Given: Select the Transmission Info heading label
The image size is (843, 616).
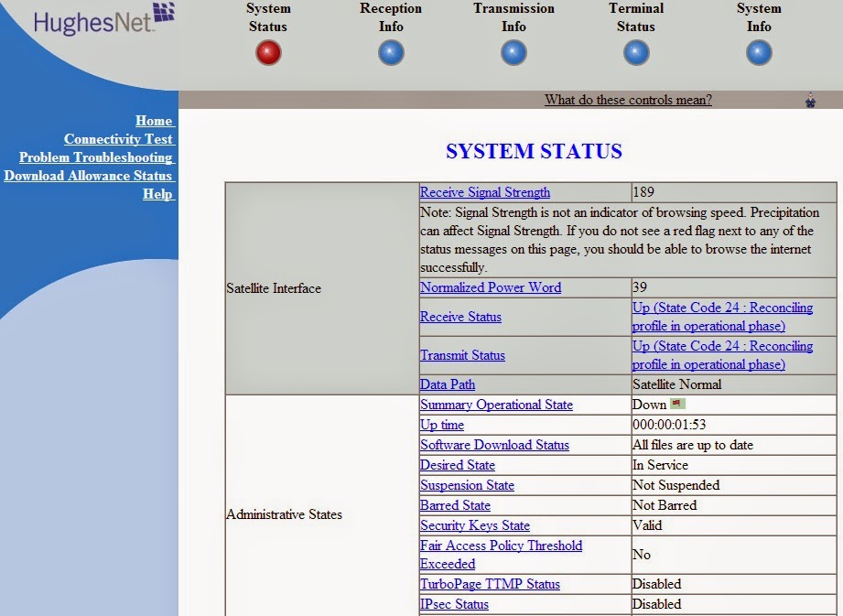Looking at the screenshot, I should point(513,17).
